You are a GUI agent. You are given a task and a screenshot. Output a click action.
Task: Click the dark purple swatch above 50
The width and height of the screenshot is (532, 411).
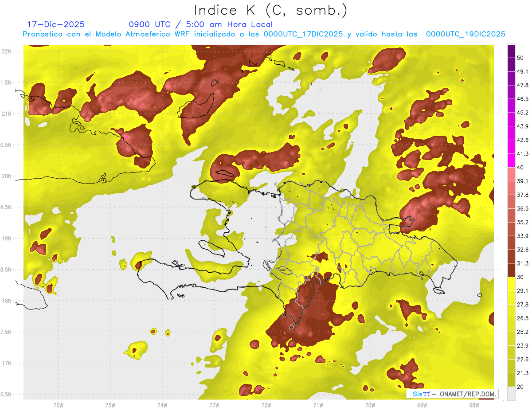(512, 51)
